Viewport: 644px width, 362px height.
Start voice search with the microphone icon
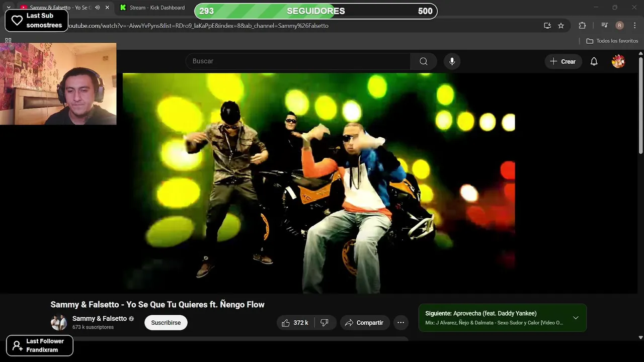point(452,61)
